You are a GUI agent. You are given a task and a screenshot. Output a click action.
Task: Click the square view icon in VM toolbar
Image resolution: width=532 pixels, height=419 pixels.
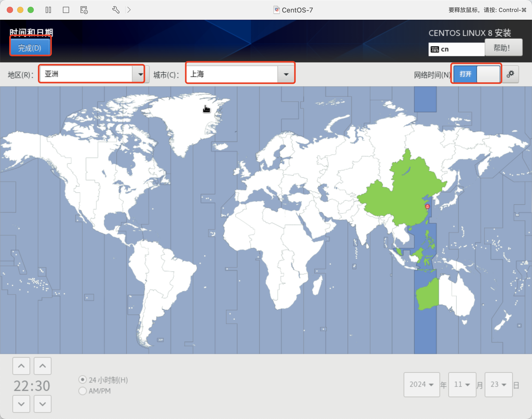(66, 10)
